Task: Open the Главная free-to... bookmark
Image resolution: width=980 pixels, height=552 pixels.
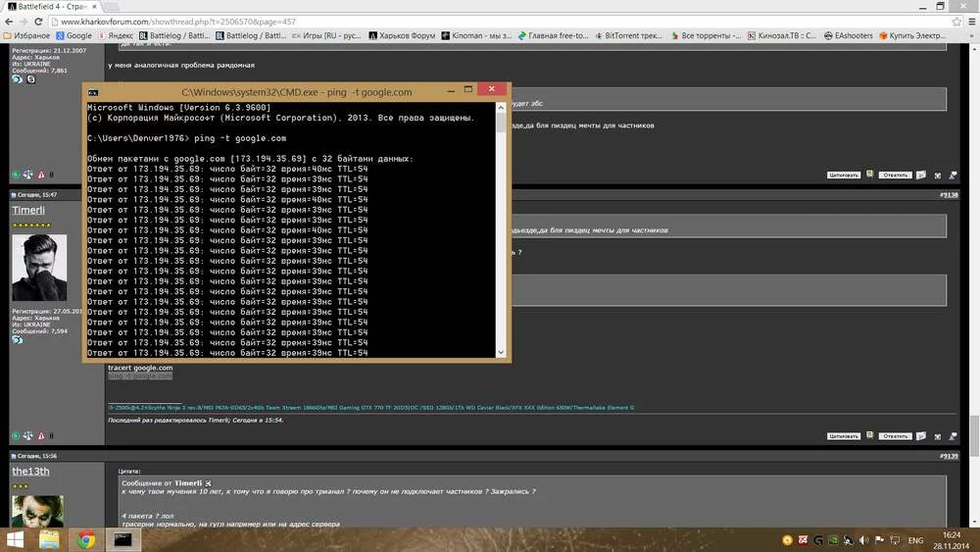Action: [x=553, y=35]
